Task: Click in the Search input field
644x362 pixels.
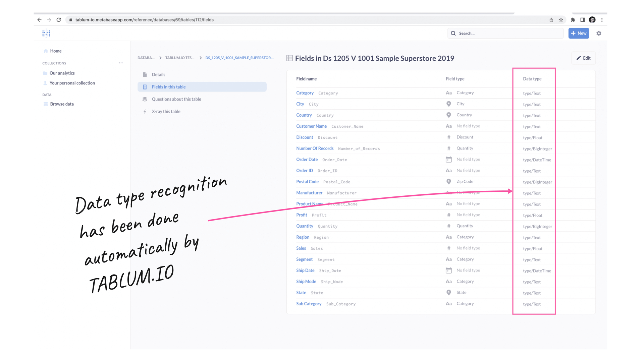Action: tap(505, 33)
